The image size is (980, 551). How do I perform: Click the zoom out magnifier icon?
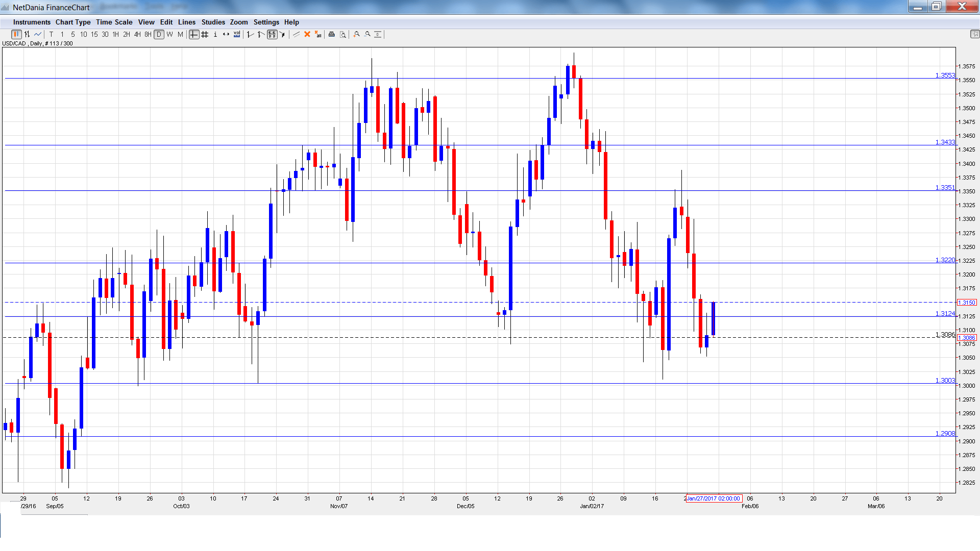click(367, 34)
